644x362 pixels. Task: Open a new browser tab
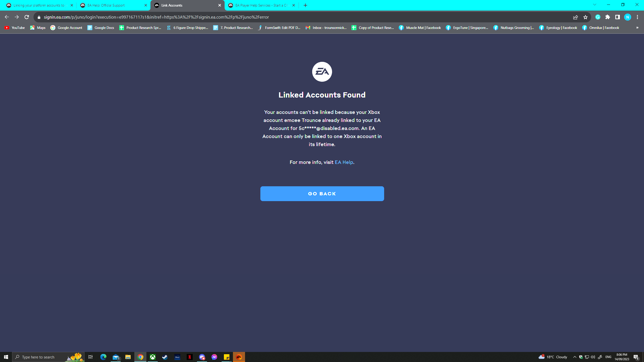click(x=305, y=5)
